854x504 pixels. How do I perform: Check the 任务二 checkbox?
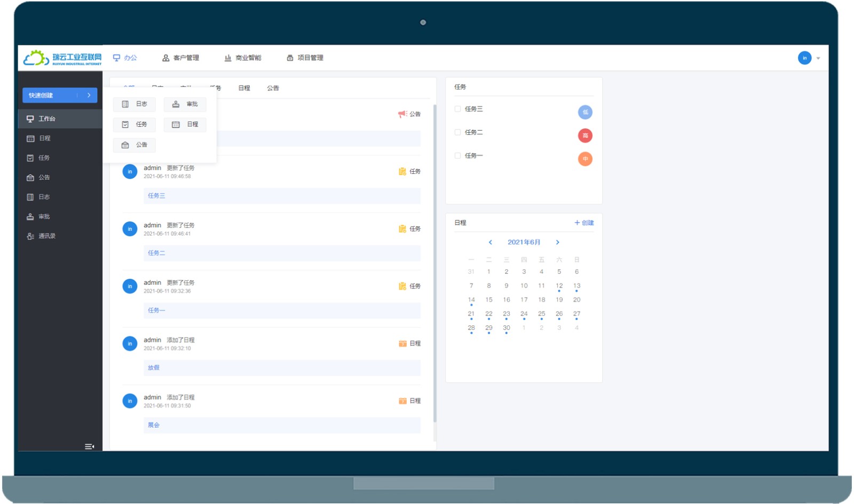(457, 132)
